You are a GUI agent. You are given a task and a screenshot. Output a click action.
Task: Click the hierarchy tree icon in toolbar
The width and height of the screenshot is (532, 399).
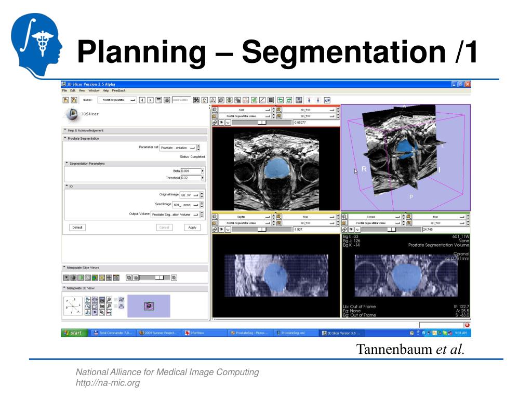coord(212,100)
